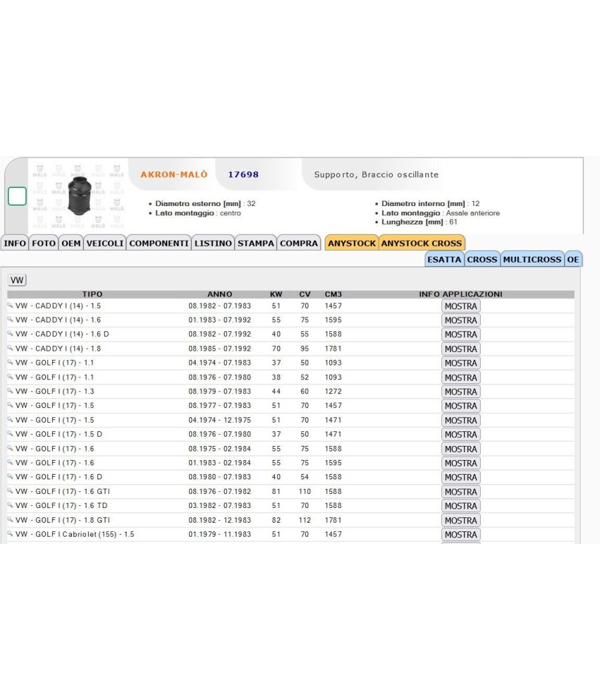Screen dimensions: 600x700
Task: Click magnifier icon beside CADDY I (14) - 1.6 petrol 55 kW
Action: click(x=10, y=319)
